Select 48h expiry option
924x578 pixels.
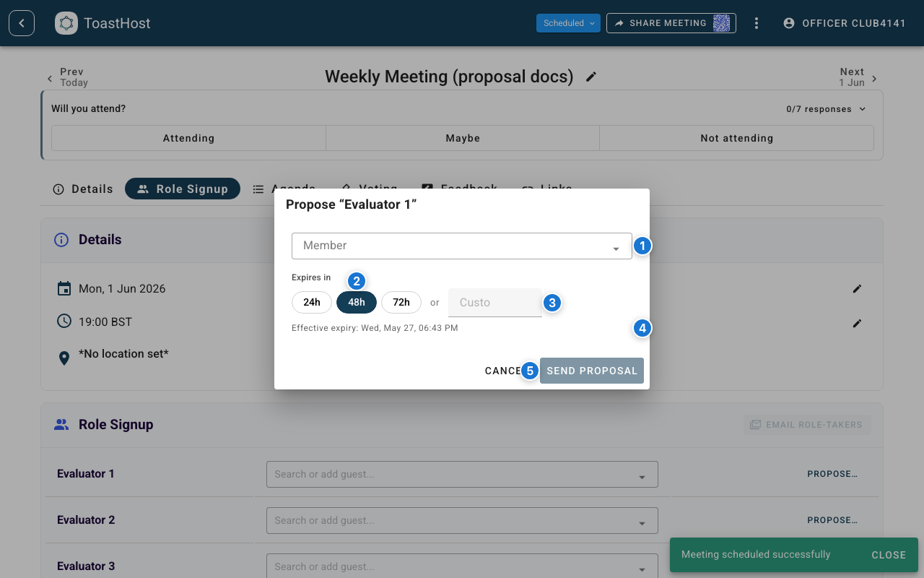[x=357, y=302]
